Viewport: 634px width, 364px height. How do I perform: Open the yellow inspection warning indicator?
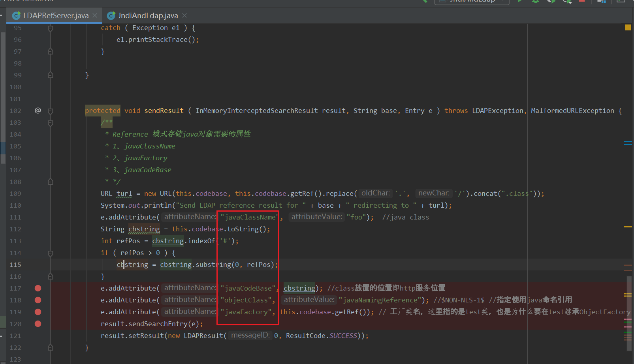pyautogui.click(x=628, y=28)
